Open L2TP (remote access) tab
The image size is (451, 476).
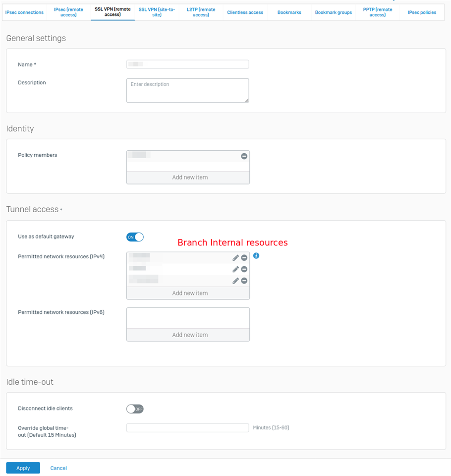coord(201,12)
